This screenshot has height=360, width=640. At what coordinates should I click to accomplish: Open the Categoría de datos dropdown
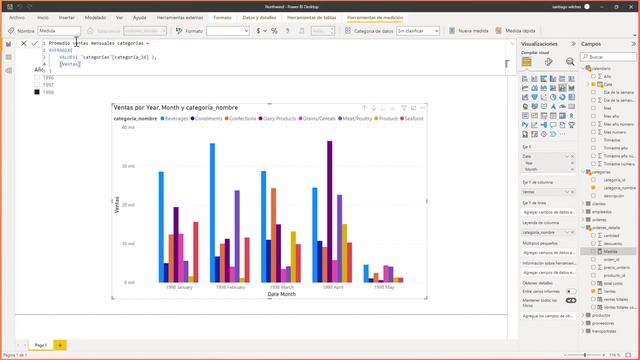[x=418, y=31]
